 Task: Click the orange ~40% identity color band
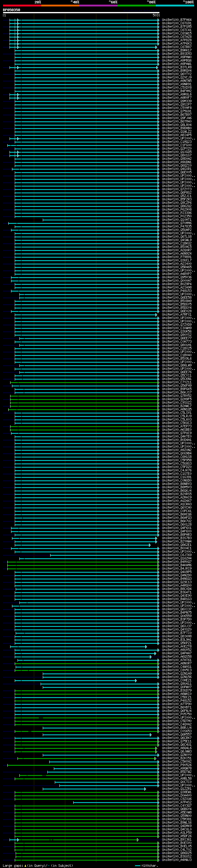(60, 6)
